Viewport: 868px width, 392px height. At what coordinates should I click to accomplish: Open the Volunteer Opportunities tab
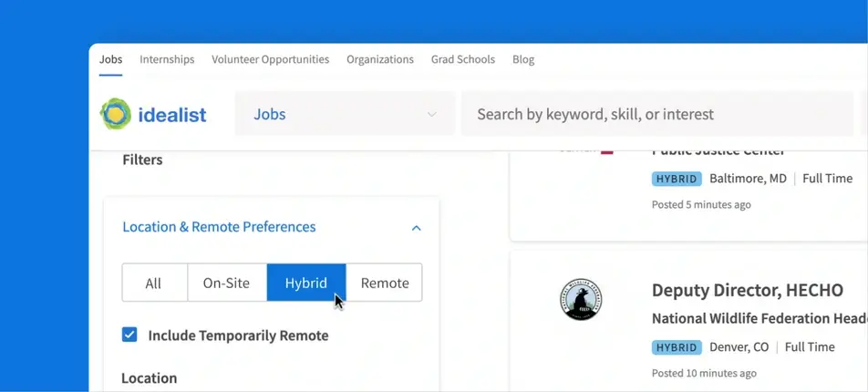(x=270, y=59)
